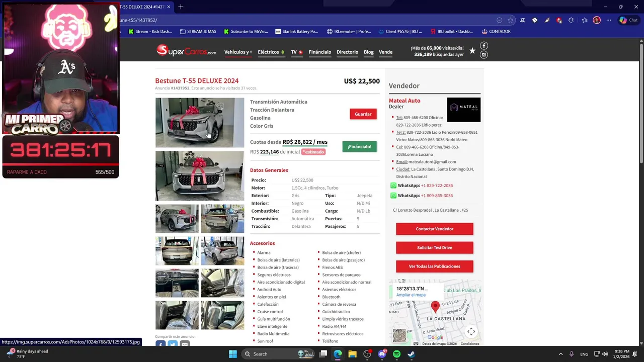Open the second large front-view car photo
The image size is (644, 362).
tap(200, 176)
